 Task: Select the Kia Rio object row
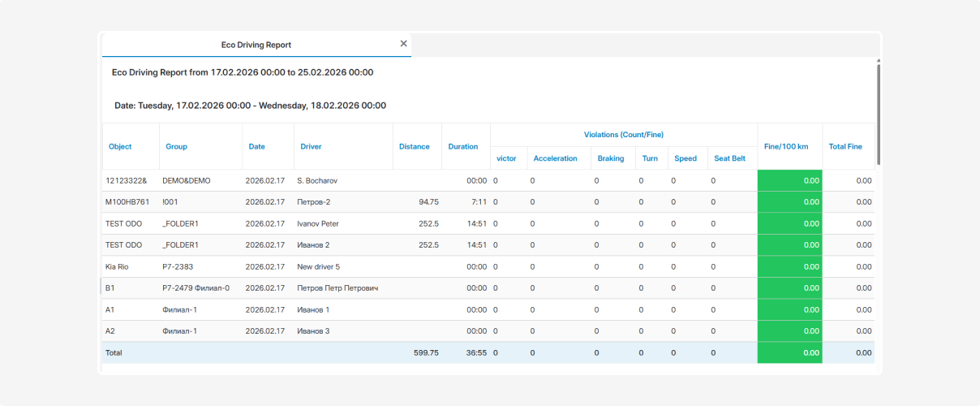pyautogui.click(x=118, y=266)
